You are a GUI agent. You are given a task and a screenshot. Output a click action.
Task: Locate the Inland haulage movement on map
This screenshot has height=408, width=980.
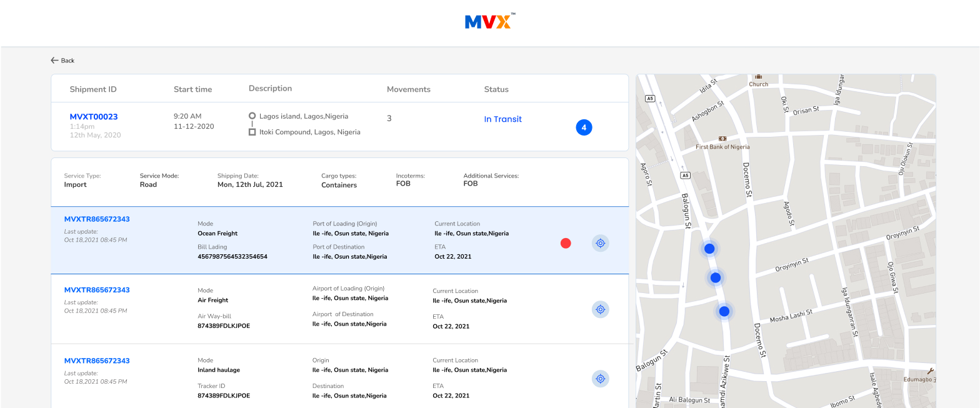600,379
